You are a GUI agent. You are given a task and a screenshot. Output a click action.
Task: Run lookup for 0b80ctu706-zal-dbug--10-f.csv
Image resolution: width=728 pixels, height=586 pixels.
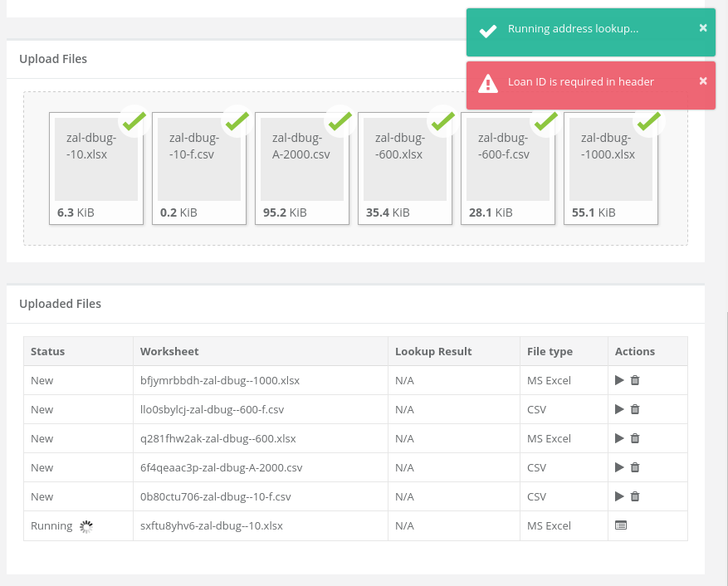pyautogui.click(x=619, y=496)
